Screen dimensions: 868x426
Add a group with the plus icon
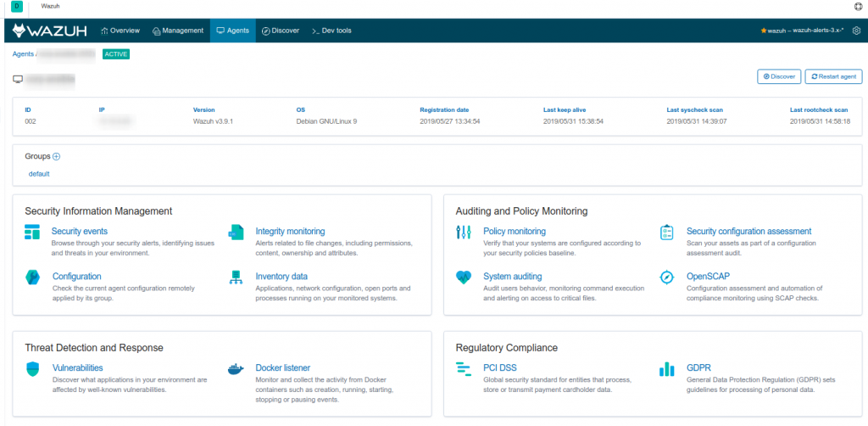(56, 157)
